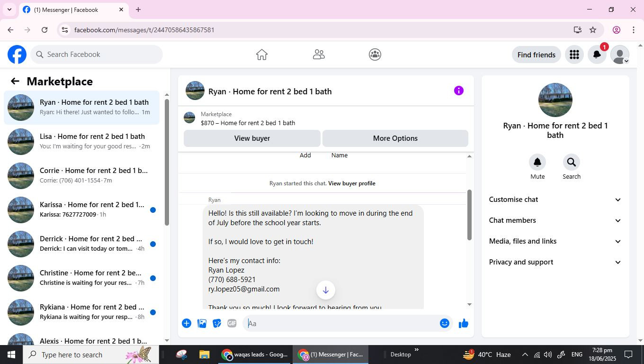The width and height of the screenshot is (644, 364).
Task: Switch to waqas leads Chrome taskbar window
Action: pos(255,355)
